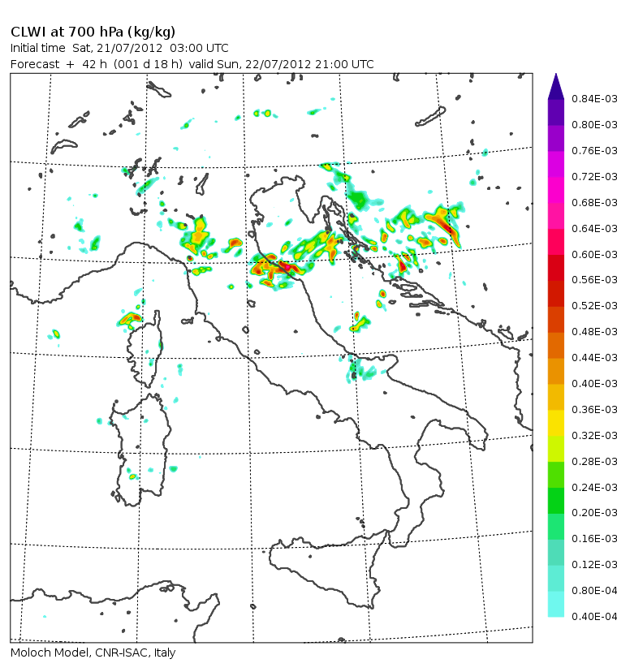This screenshot has width=617, height=672.
Task: Click the 0.16E-03 legend label
Action: [594, 539]
